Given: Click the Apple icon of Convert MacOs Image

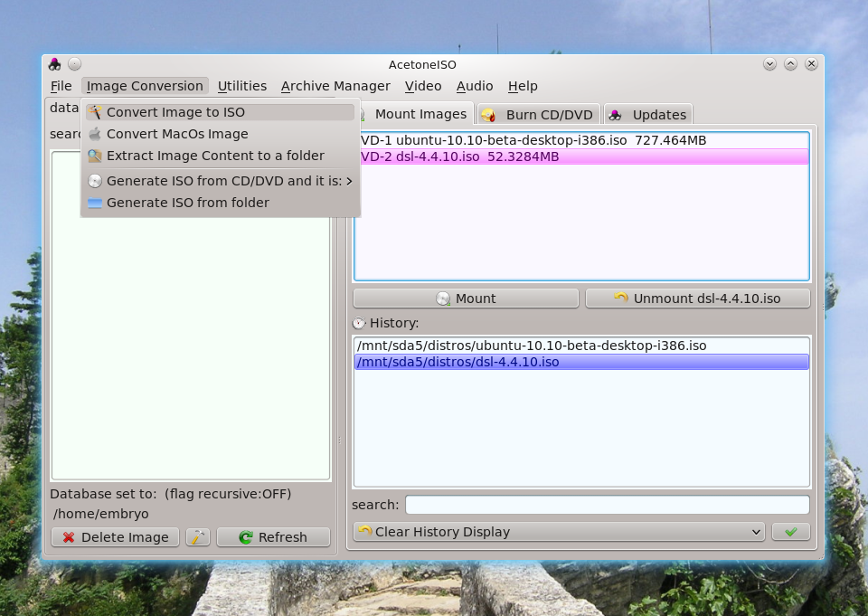Looking at the screenshot, I should coord(95,134).
